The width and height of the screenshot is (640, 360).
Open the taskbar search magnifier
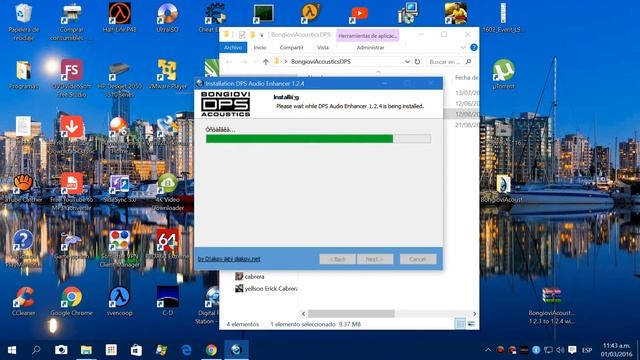click(36, 350)
